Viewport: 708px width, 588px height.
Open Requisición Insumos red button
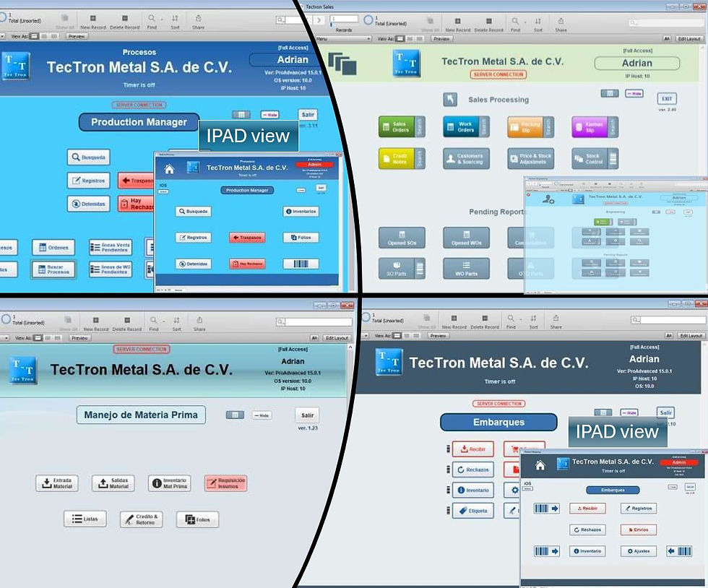225,483
